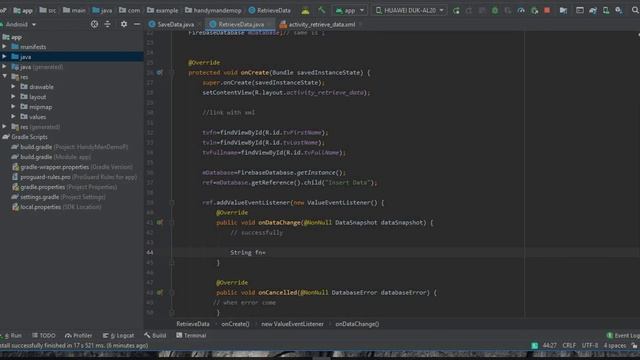This screenshot has height=360, width=640.
Task: Open the Event Log
Action: [623, 336]
